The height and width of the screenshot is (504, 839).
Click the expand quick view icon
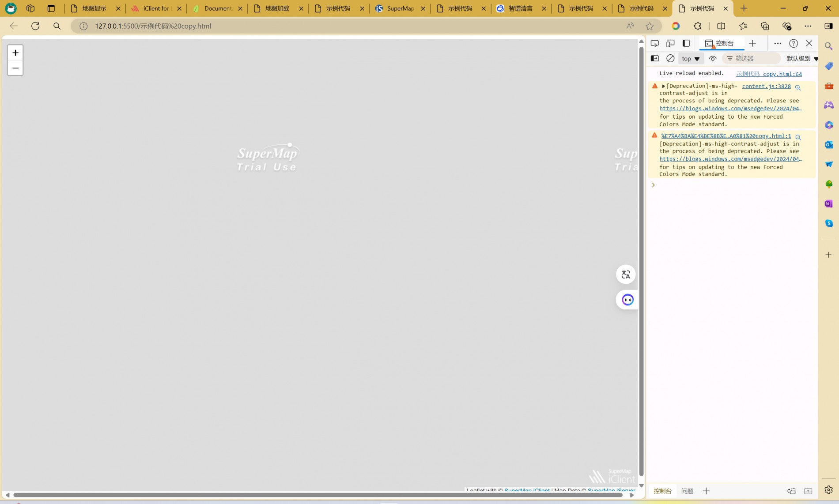click(x=808, y=491)
